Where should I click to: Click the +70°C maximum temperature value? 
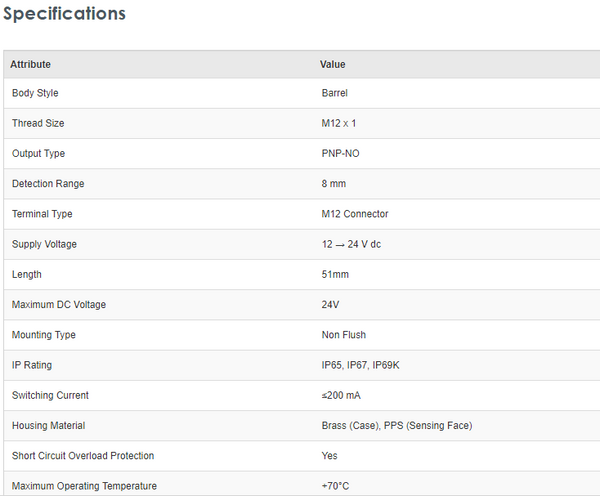tap(336, 486)
